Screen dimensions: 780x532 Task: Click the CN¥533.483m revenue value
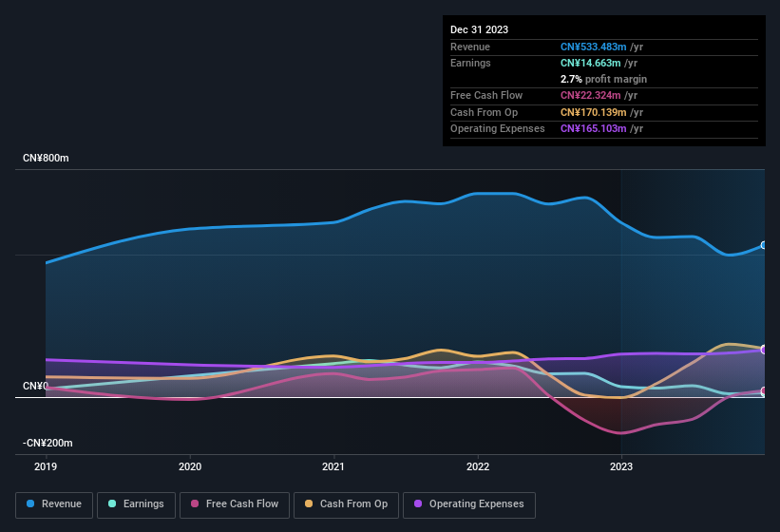point(593,47)
